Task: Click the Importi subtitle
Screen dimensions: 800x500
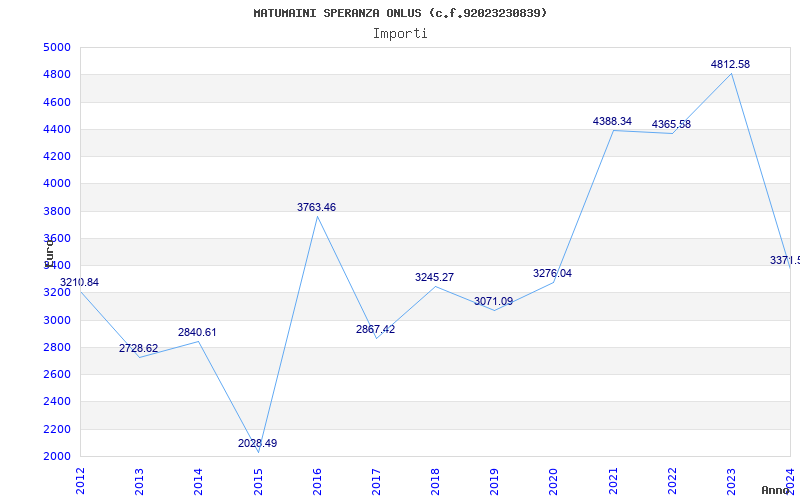Action: [x=400, y=34]
